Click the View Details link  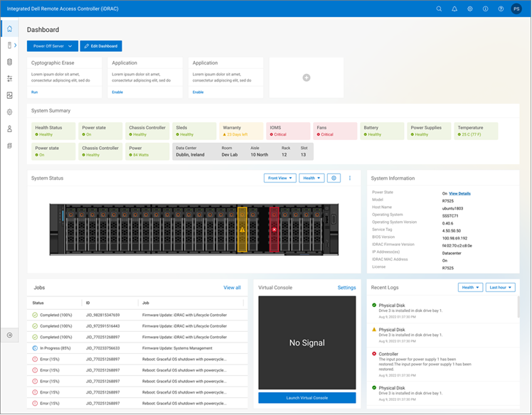click(x=459, y=193)
